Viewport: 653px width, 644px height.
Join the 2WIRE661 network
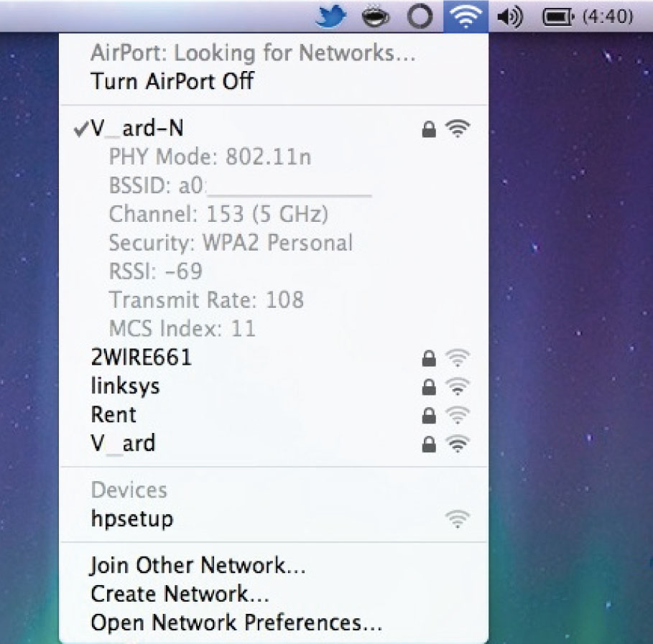click(274, 358)
